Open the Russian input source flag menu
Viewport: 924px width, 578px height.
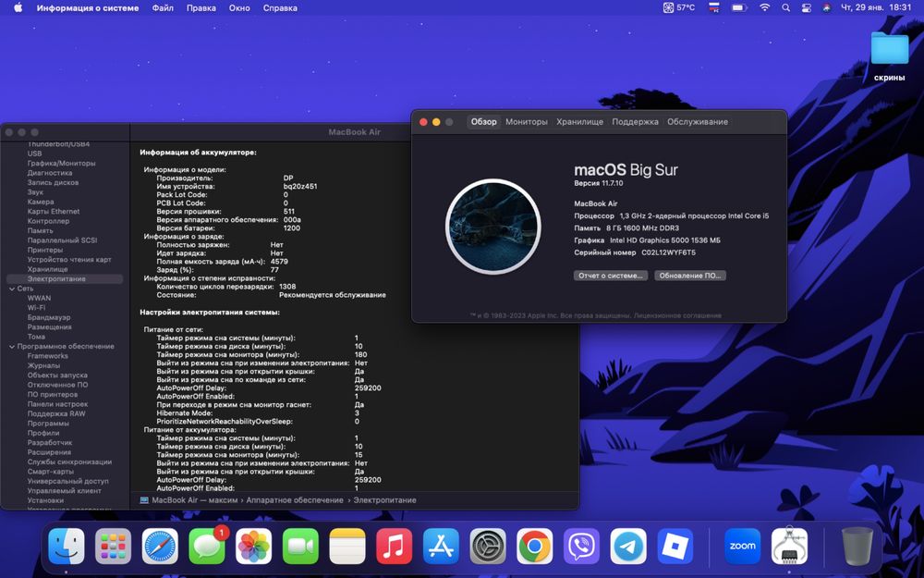(714, 7)
